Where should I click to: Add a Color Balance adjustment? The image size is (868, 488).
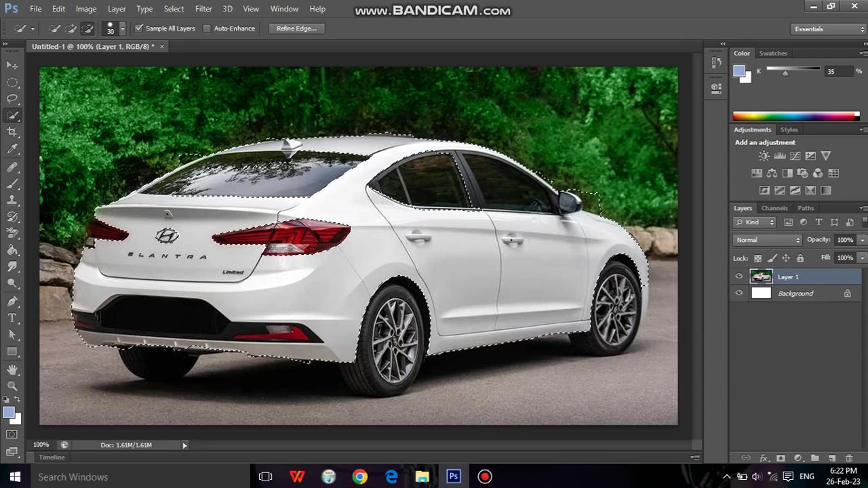(x=772, y=174)
